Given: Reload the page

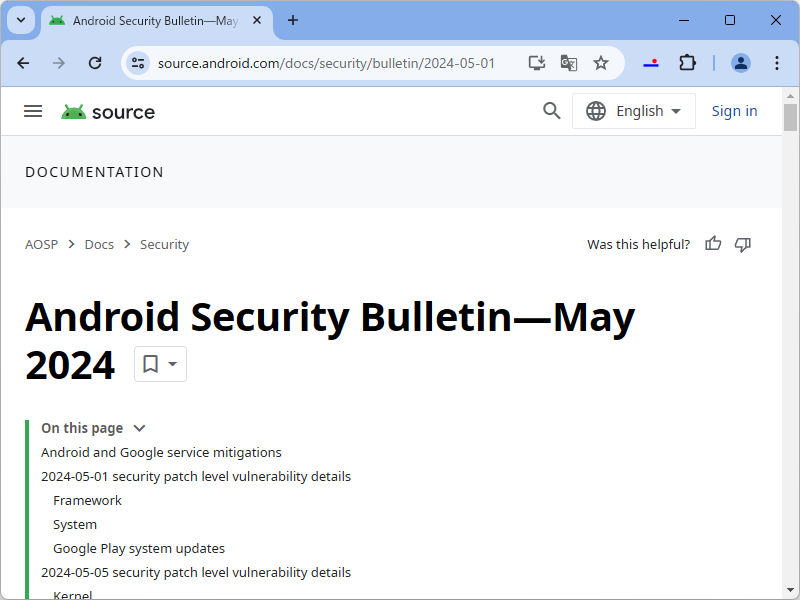Looking at the screenshot, I should coord(95,62).
